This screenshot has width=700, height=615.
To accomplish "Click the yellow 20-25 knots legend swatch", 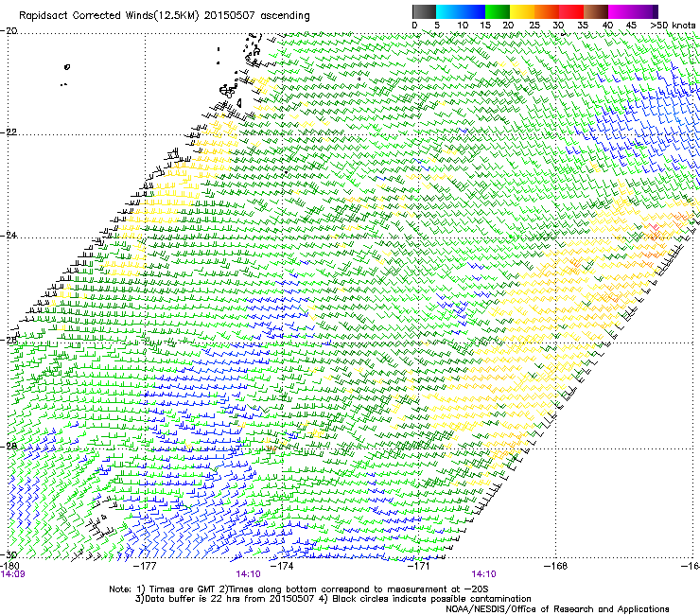I will [522, 11].
